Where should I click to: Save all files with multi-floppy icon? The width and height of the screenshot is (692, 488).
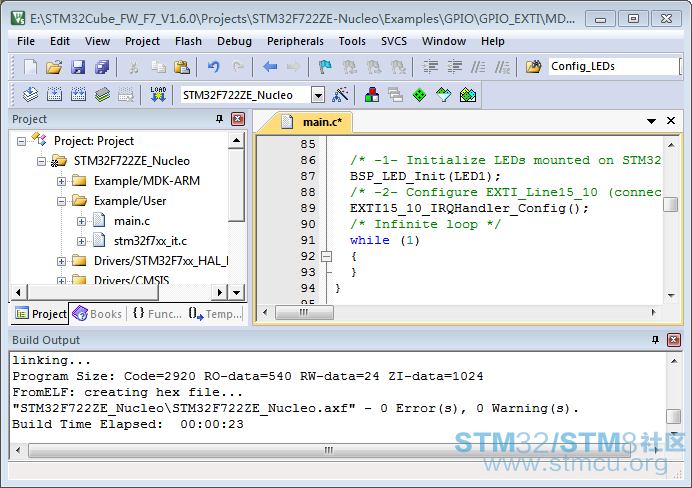pos(102,67)
